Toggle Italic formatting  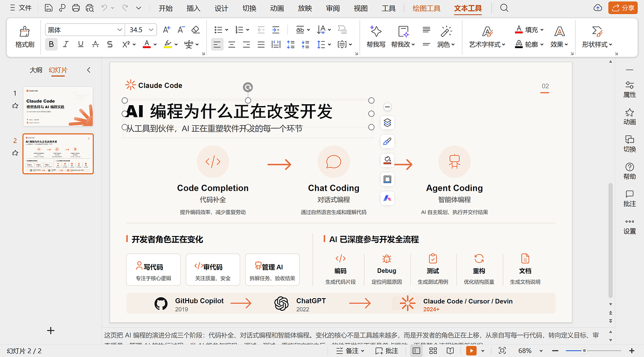pos(66,44)
